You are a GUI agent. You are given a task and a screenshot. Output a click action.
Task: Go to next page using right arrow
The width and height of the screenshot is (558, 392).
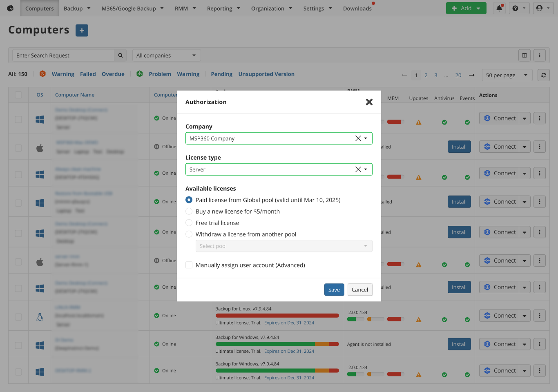pyautogui.click(x=472, y=75)
